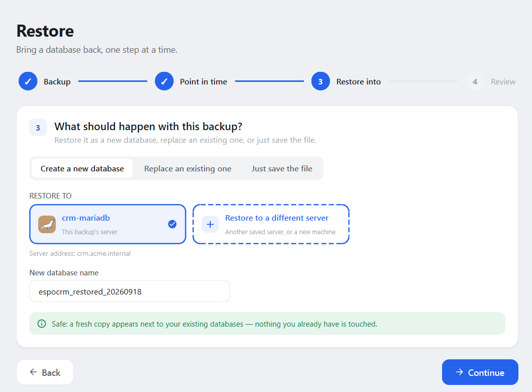This screenshot has width=532, height=392.
Task: Switch to Just save the file tab
Action: (282, 169)
